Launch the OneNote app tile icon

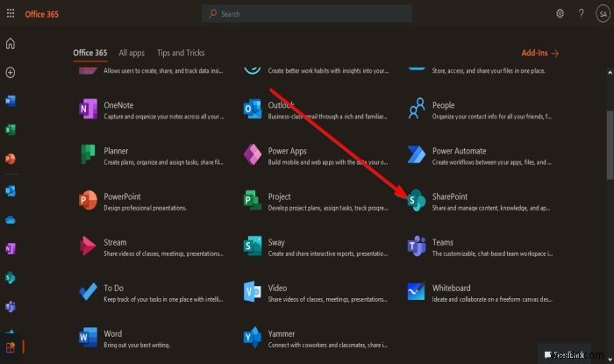(x=88, y=109)
